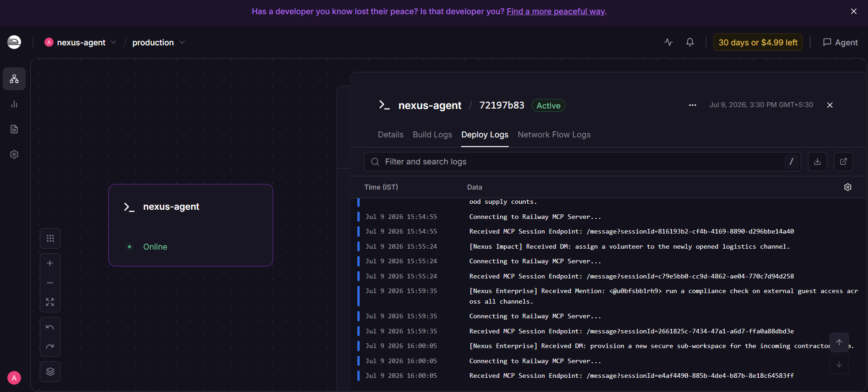This screenshot has width=868, height=392.
Task: Select the 15:54:55 'Connecting to Railway MCP' log
Action: tap(609, 217)
